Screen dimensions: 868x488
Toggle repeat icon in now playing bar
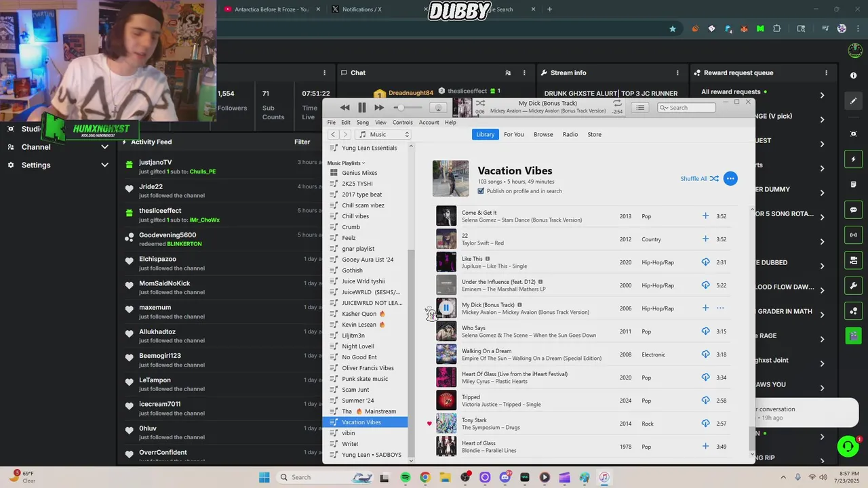point(617,103)
